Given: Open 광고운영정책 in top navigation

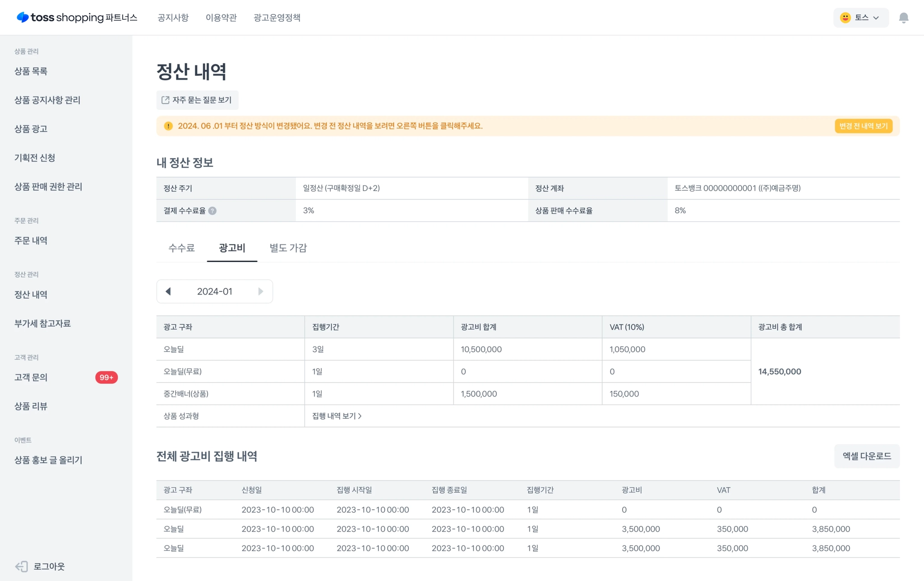Looking at the screenshot, I should tap(277, 18).
